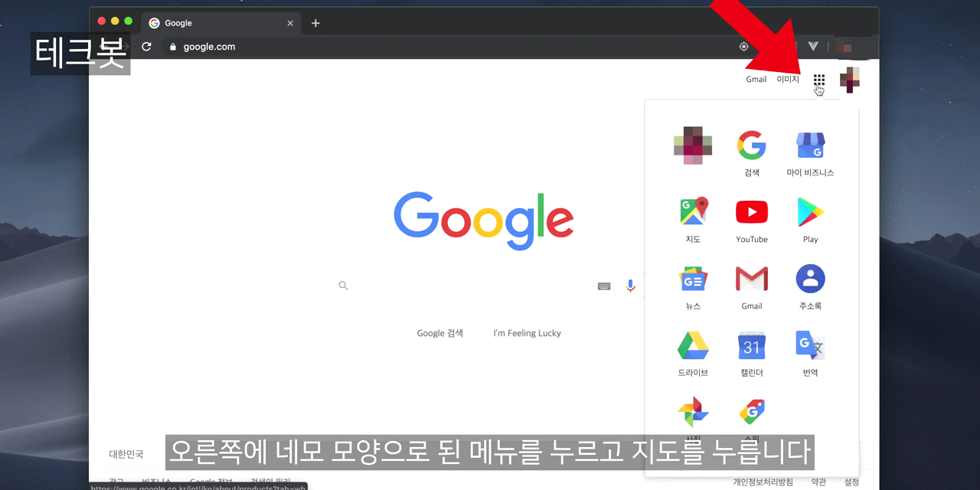The height and width of the screenshot is (490, 980).
Task: Open Google Calendar app (캘린더)
Action: (x=752, y=354)
